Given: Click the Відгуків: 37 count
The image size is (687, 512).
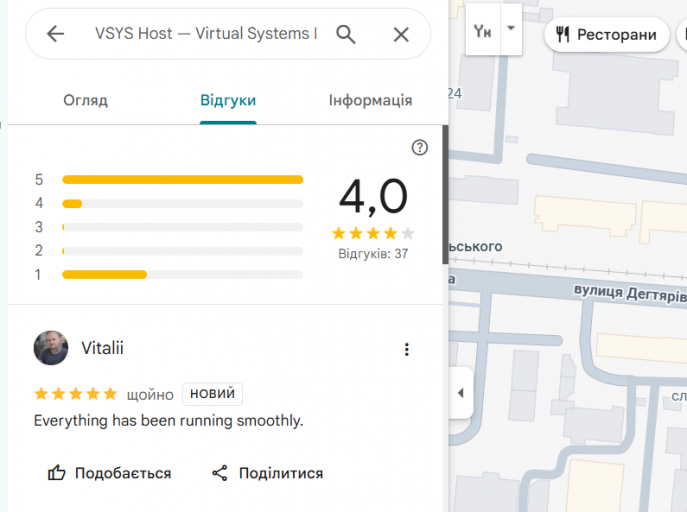Looking at the screenshot, I should (373, 254).
